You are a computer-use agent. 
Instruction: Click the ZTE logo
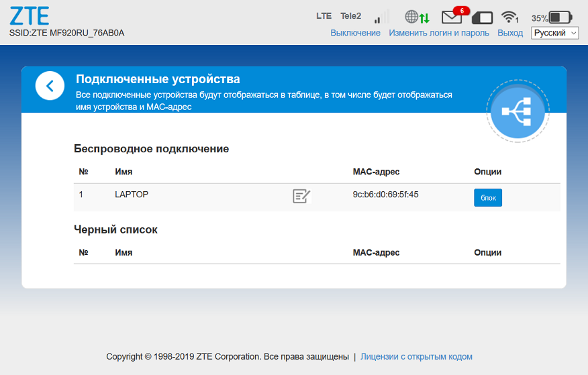pyautogui.click(x=30, y=15)
